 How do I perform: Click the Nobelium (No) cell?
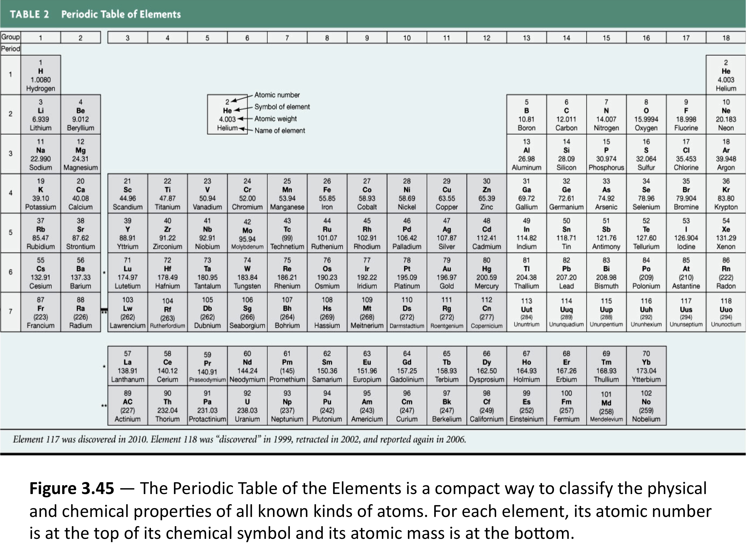(646, 406)
